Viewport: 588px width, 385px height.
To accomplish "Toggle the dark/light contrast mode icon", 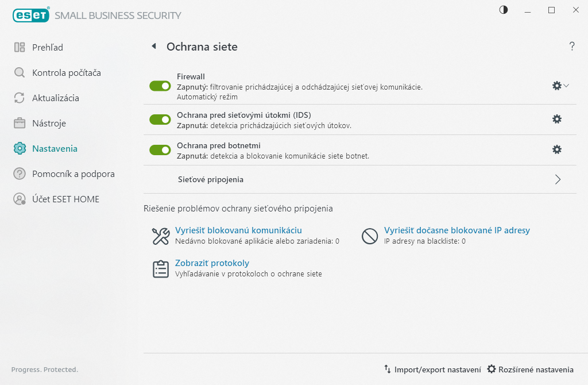I will pos(504,10).
